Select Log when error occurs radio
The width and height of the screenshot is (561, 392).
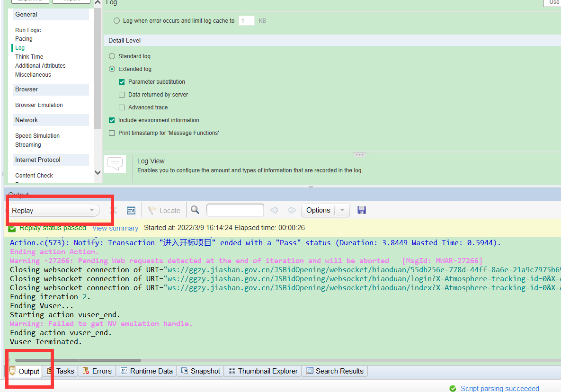[116, 21]
